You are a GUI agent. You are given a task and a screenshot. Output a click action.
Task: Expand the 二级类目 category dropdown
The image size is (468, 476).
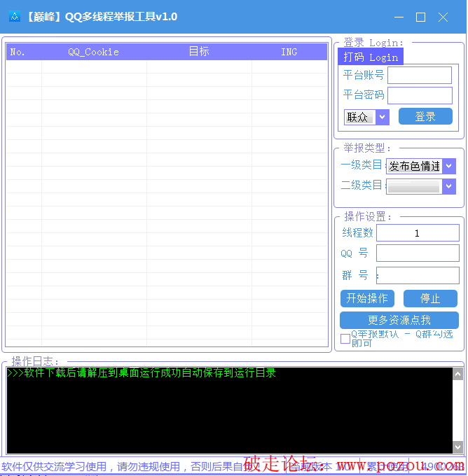[422, 187]
